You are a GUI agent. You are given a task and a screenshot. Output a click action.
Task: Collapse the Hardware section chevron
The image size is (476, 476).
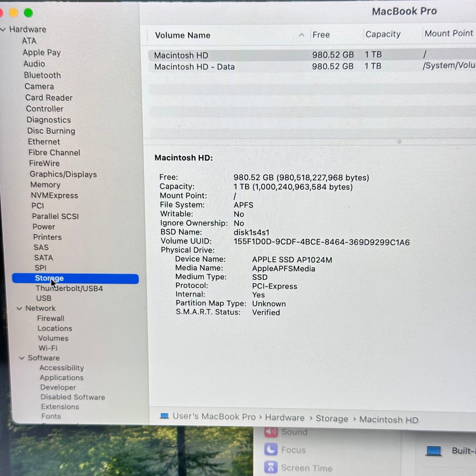(3, 29)
